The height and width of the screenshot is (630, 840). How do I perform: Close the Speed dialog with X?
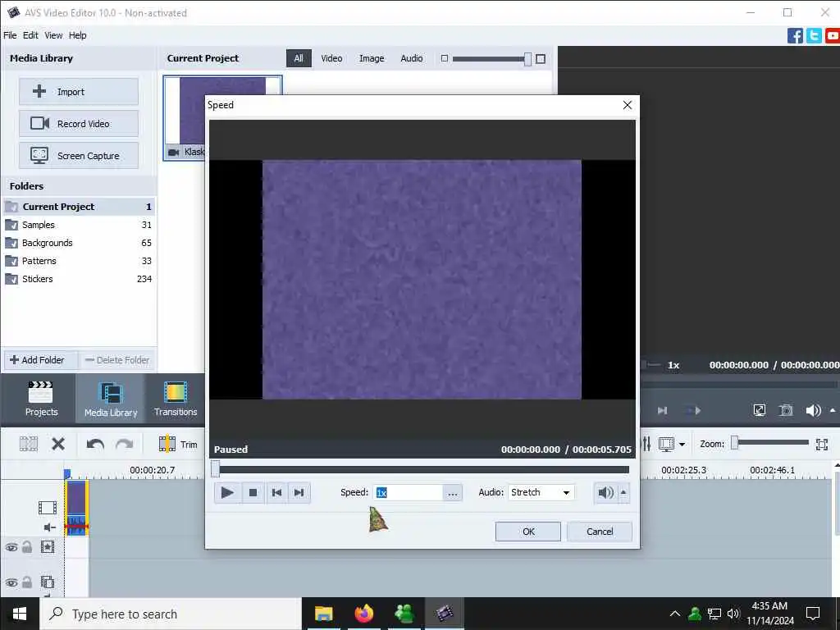click(628, 105)
